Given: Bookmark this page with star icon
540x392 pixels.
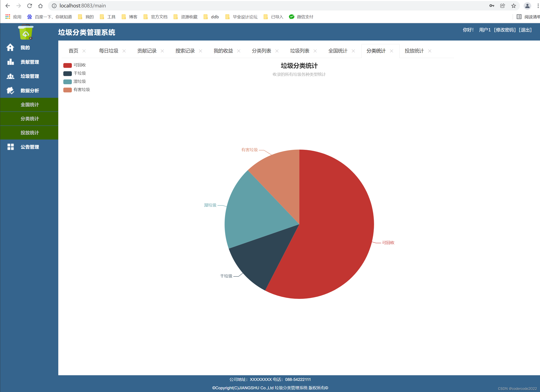Looking at the screenshot, I should (513, 6).
